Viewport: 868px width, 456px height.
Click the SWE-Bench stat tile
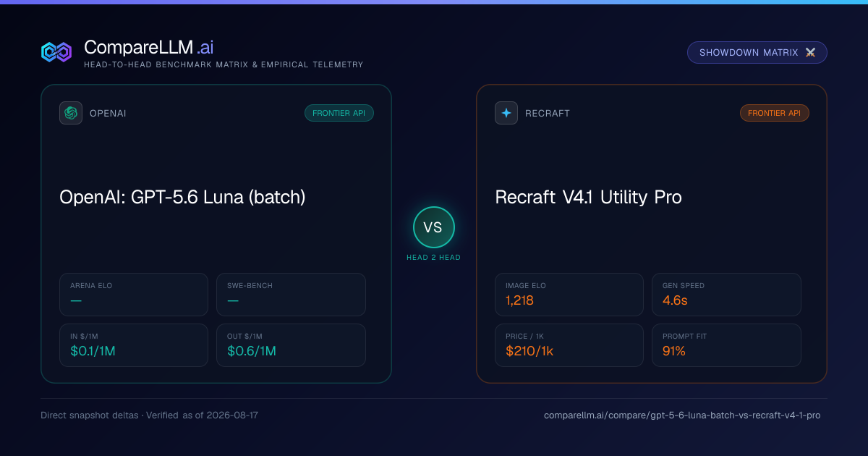tap(291, 295)
